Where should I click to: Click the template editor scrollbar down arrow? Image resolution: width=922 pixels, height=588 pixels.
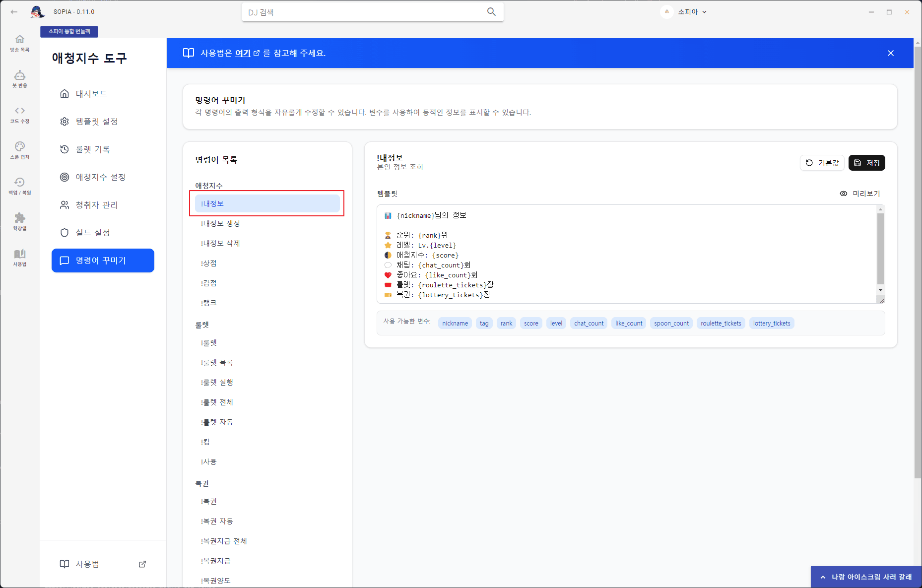[x=881, y=290]
